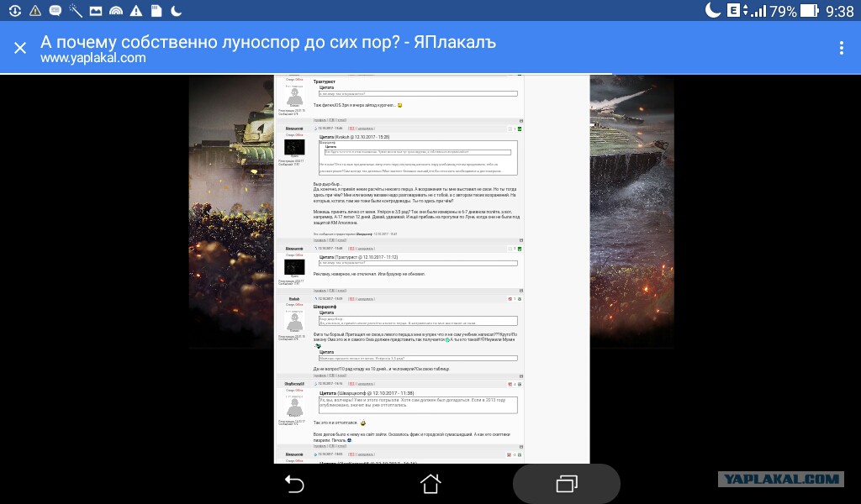The width and height of the screenshot is (861, 504).
Task: Open the Android recent apps button
Action: (x=566, y=484)
